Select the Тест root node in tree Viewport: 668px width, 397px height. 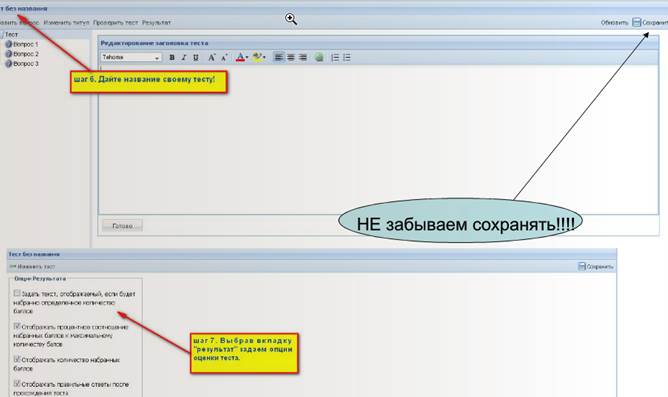[11, 35]
